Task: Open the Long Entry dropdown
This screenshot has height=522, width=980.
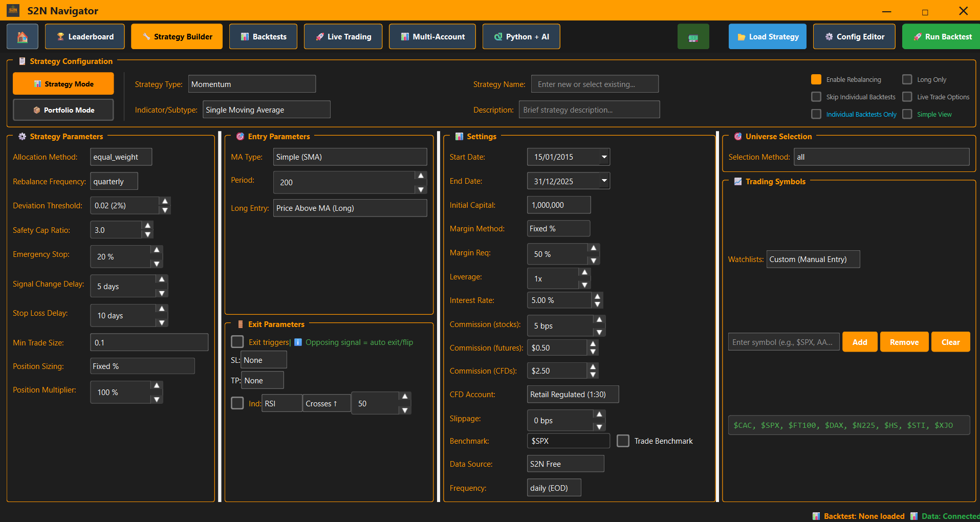Action: coord(350,208)
